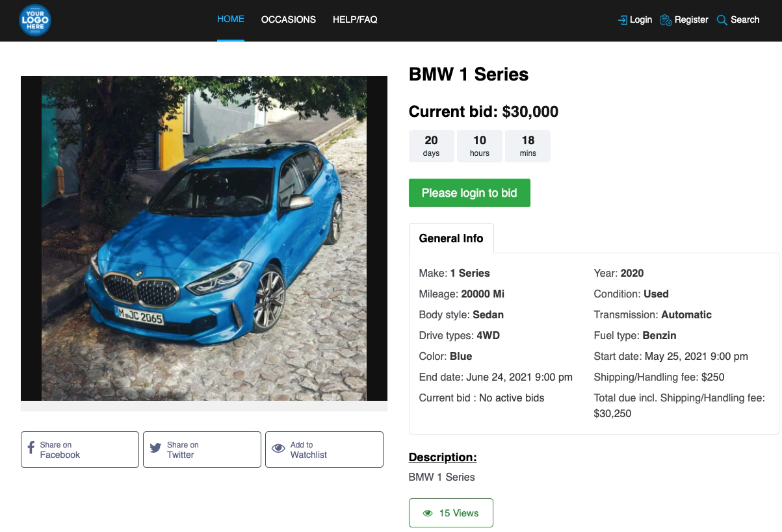Click the Facebook share icon
Viewport: 782px width, 532px height.
click(x=31, y=449)
